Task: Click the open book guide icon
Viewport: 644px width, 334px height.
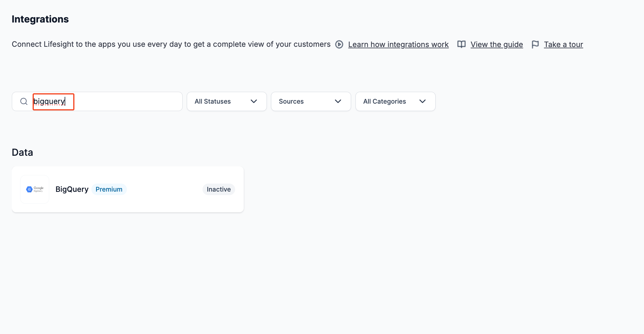Action: pyautogui.click(x=461, y=44)
